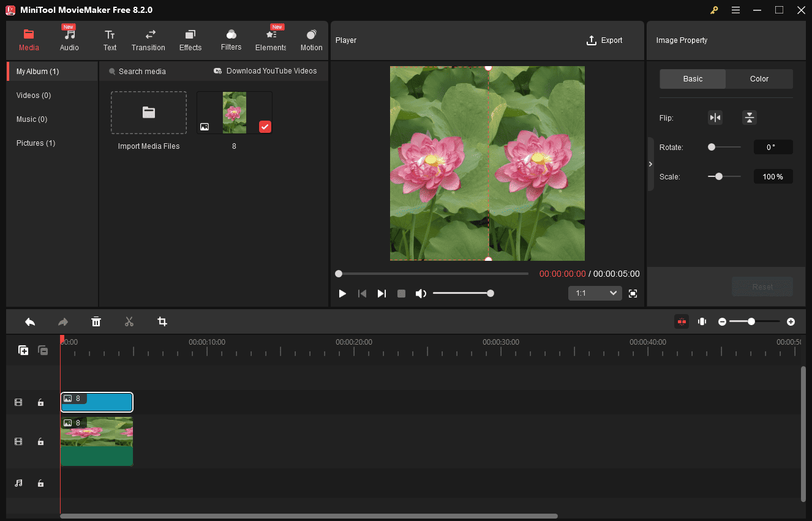The width and height of the screenshot is (812, 521).
Task: Click the Remove track icon
Action: [43, 350]
